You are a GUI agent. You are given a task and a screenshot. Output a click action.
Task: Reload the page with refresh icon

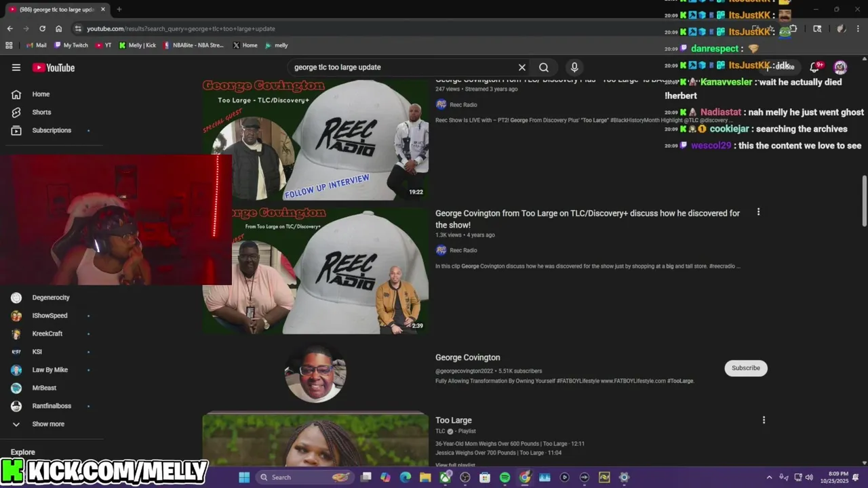42,28
